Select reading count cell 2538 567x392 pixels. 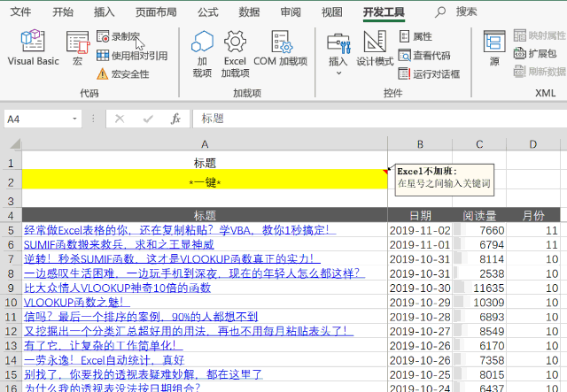click(479, 273)
